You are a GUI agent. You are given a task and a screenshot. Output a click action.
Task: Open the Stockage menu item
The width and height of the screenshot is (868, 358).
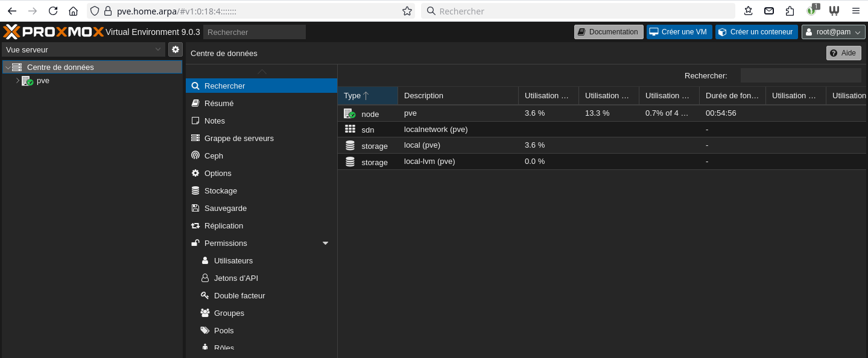(x=220, y=190)
